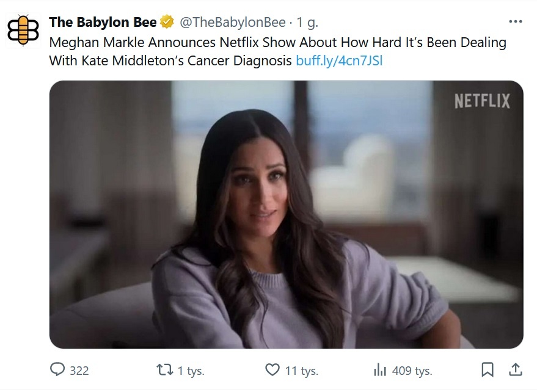
Task: Click the "409 tys." views count
Action: 411,371
